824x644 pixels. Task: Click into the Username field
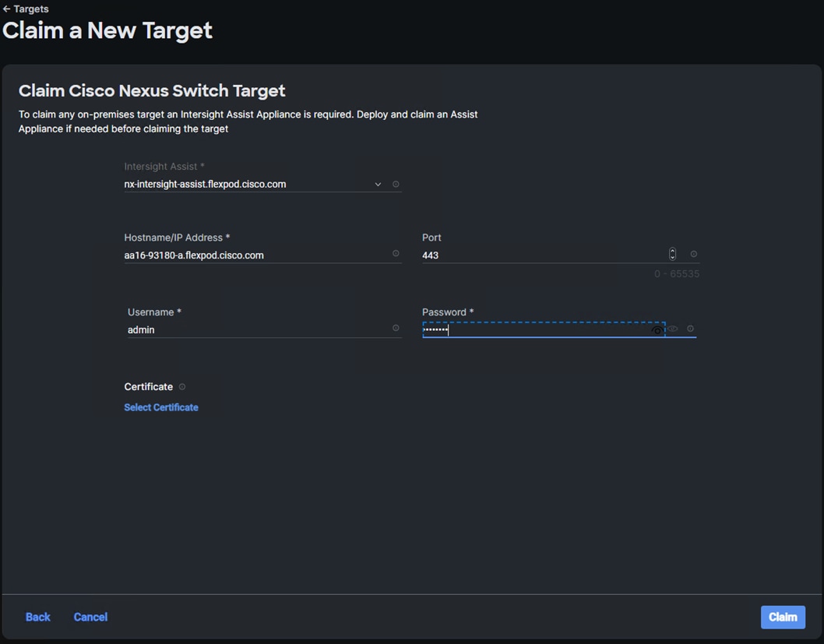[x=257, y=330]
